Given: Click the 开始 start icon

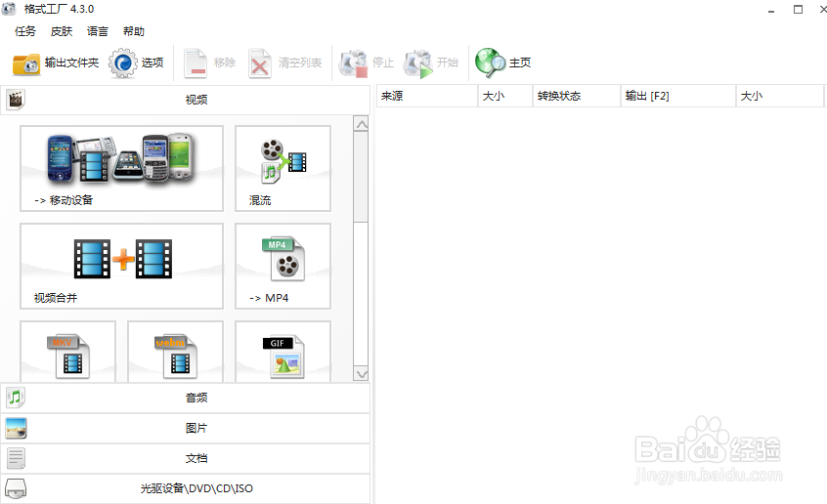Looking at the screenshot, I should coord(418,63).
